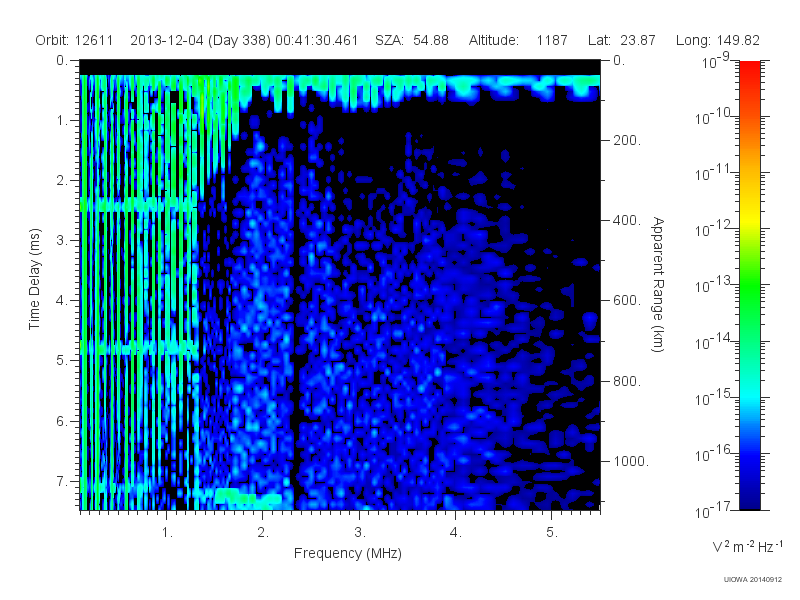Click the Lat: 23.87 value
Image resolution: width=800 pixels, height=600 pixels.
(x=621, y=40)
